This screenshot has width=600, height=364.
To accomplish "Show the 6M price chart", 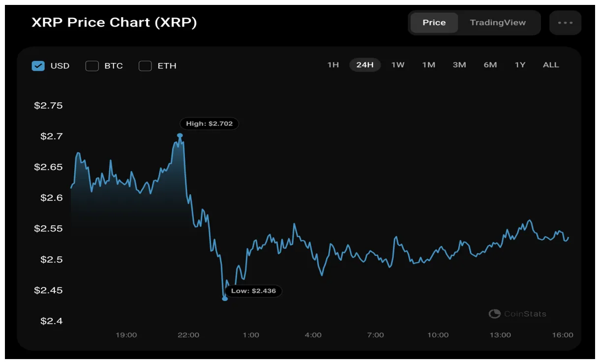I will tap(490, 64).
